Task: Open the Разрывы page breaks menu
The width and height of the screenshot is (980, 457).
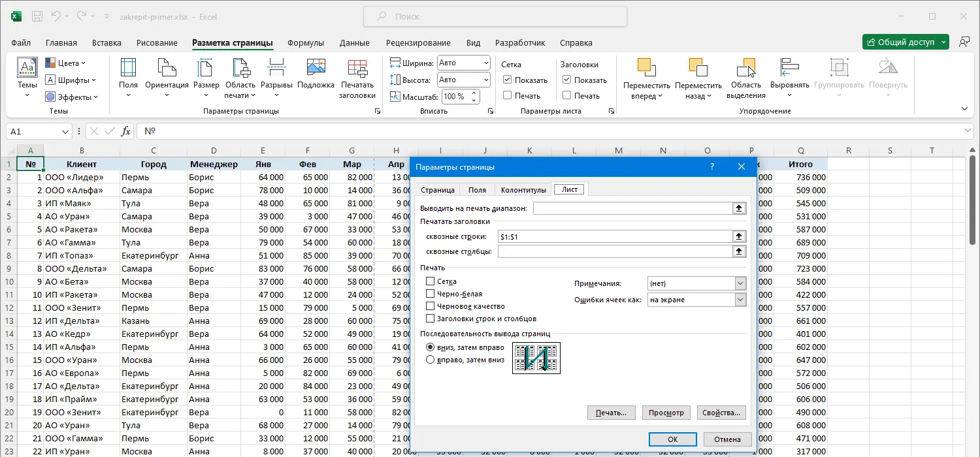Action: 276,78
